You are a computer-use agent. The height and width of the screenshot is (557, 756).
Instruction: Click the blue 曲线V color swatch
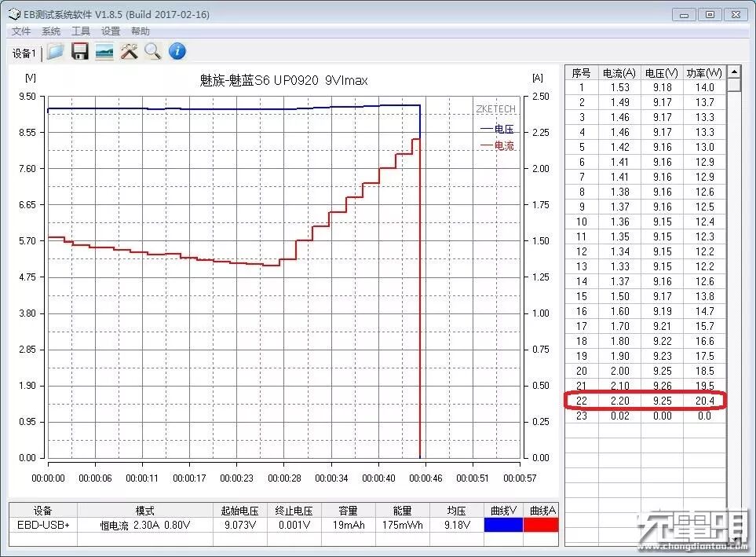pyautogui.click(x=503, y=525)
